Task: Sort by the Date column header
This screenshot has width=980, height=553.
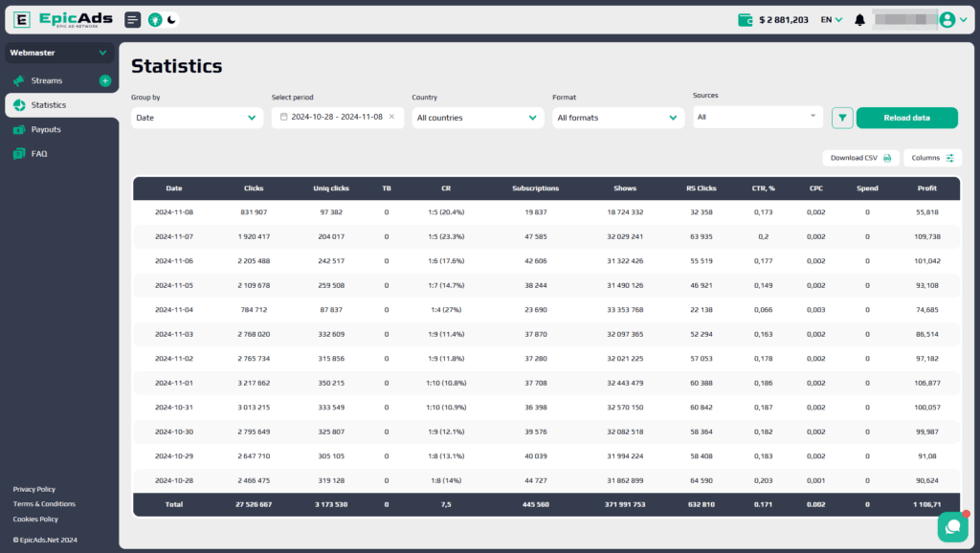Action: (x=174, y=188)
